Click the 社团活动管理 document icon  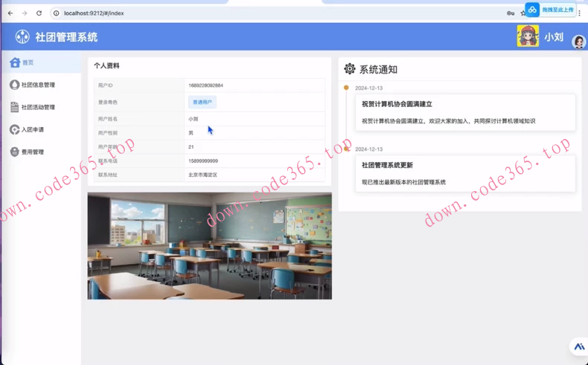tap(14, 107)
